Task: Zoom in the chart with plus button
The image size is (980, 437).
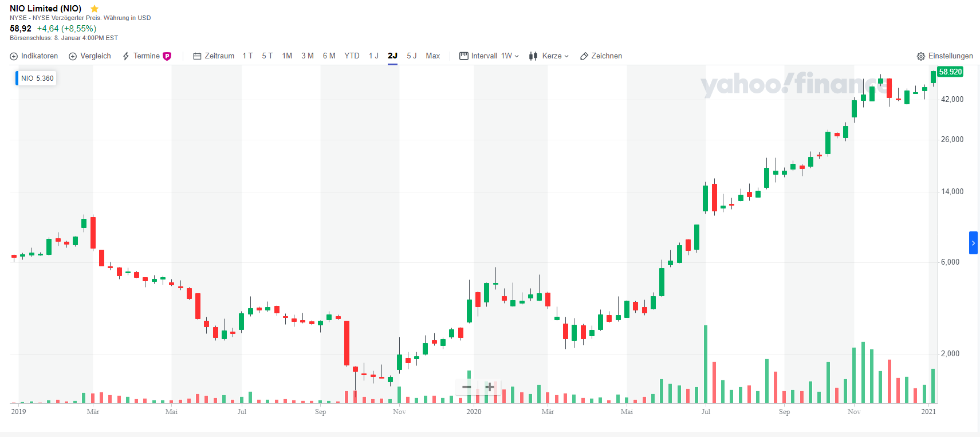Action: [x=490, y=387]
